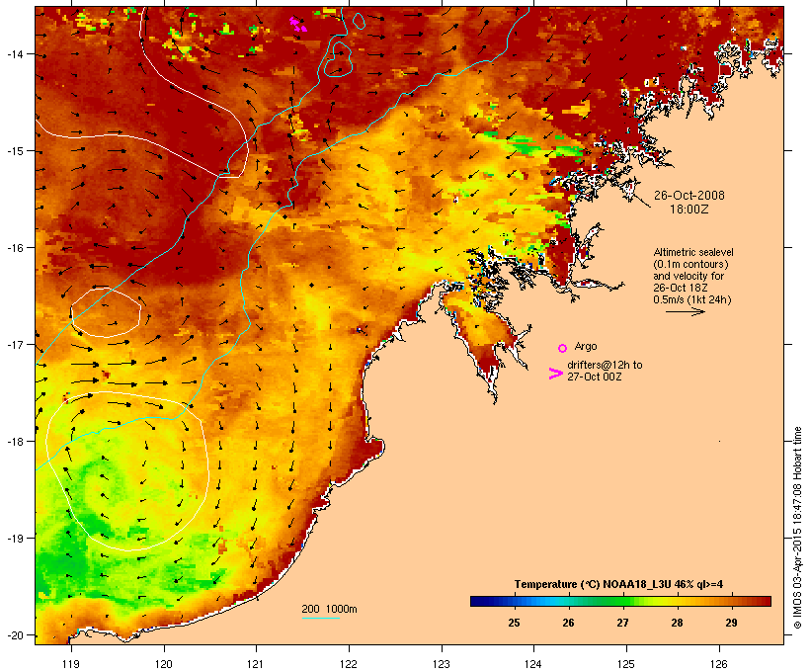810x672 pixels.
Task: Click the colorbar value label 28
Action: (x=677, y=623)
